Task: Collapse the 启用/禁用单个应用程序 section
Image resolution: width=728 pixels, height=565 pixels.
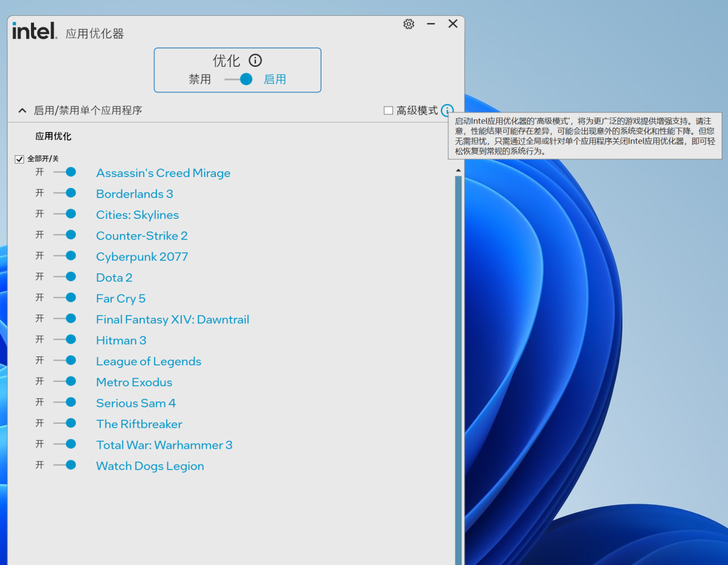Action: click(22, 110)
